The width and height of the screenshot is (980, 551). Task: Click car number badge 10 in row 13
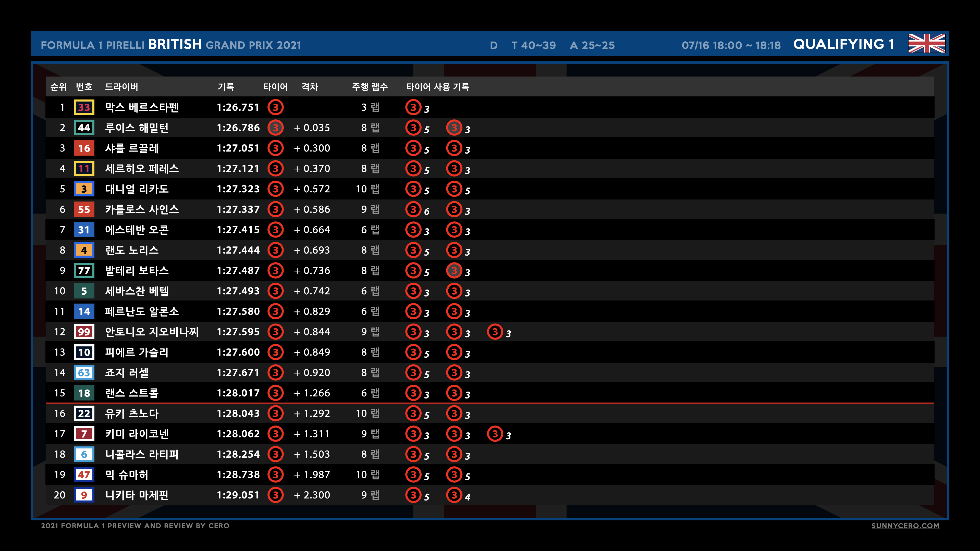pyautogui.click(x=84, y=352)
